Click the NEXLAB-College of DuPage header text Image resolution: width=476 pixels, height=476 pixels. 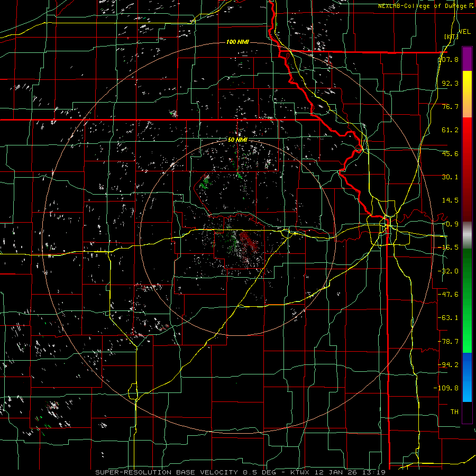pyautogui.click(x=423, y=6)
